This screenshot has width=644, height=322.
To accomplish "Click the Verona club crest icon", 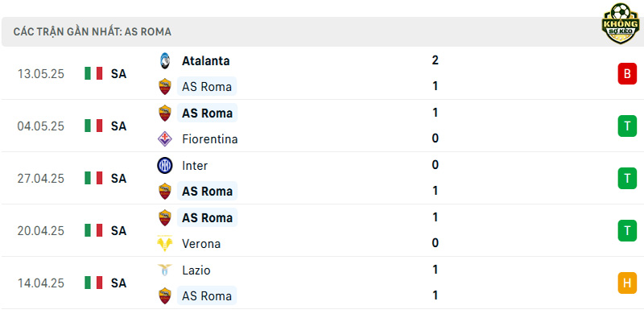I will [165, 244].
